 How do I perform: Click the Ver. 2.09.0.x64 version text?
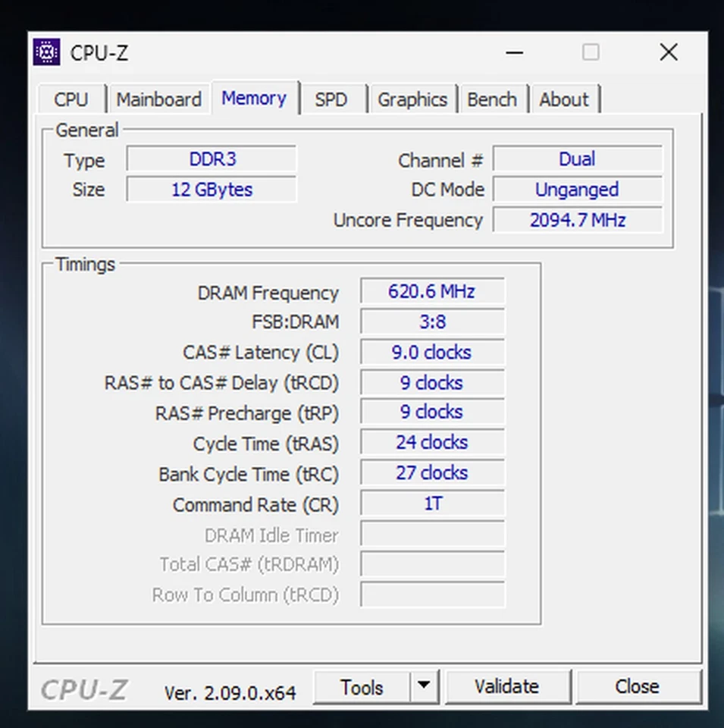click(x=230, y=692)
